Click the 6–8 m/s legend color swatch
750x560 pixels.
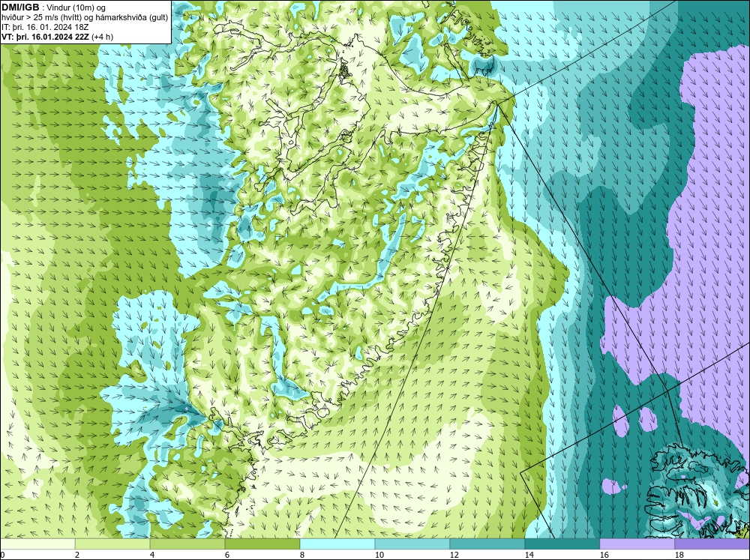262,544
